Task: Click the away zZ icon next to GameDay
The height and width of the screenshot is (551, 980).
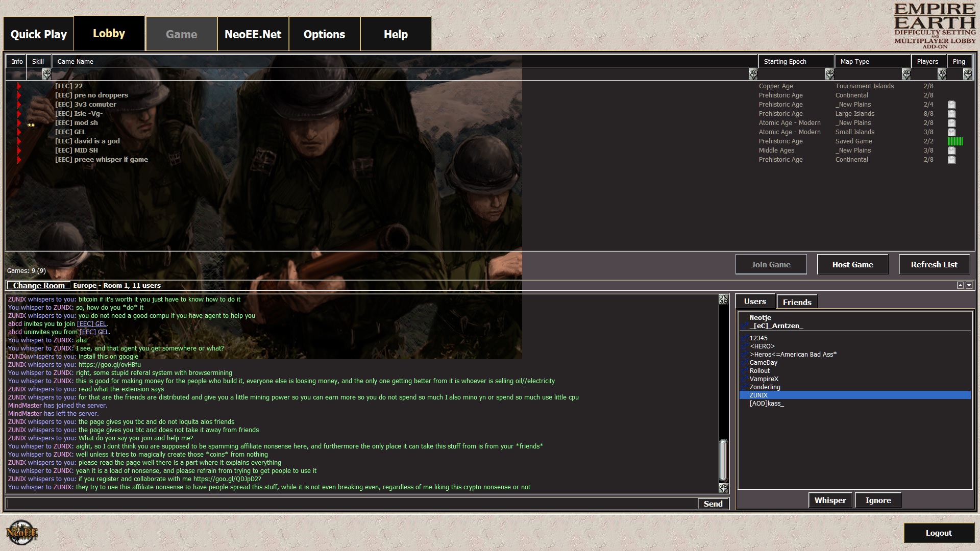Action: [x=745, y=363]
